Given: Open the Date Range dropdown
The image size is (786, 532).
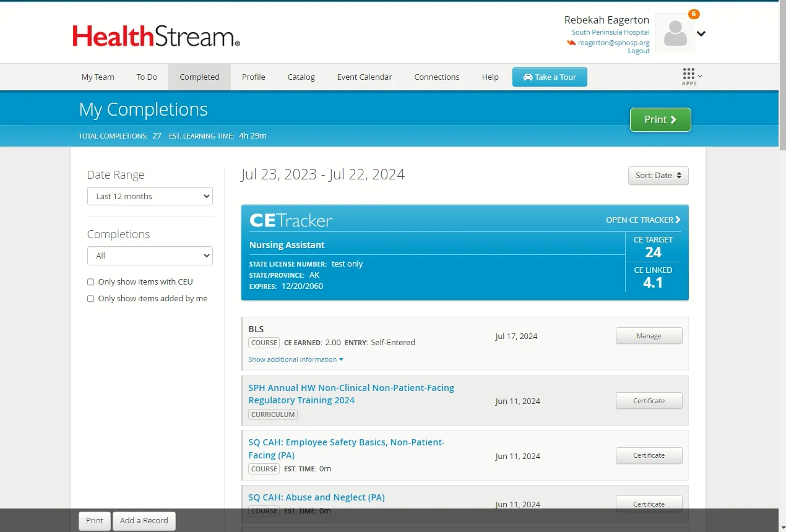Looking at the screenshot, I should 150,196.
